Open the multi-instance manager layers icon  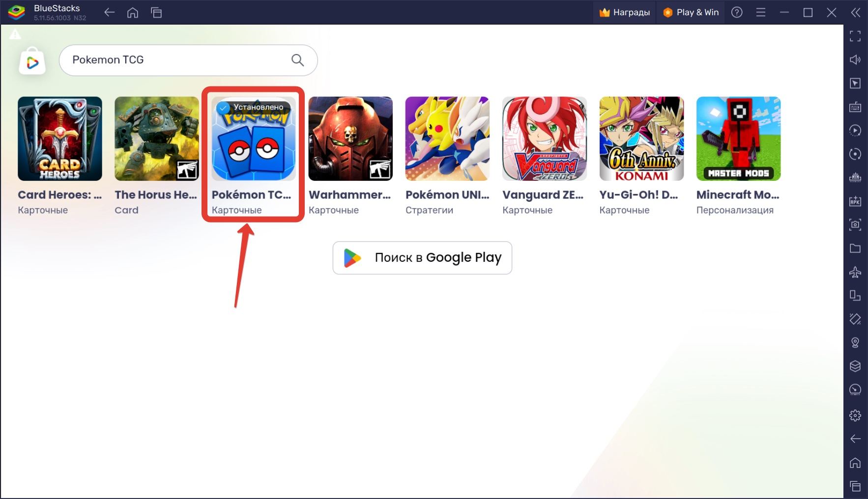coord(855,366)
